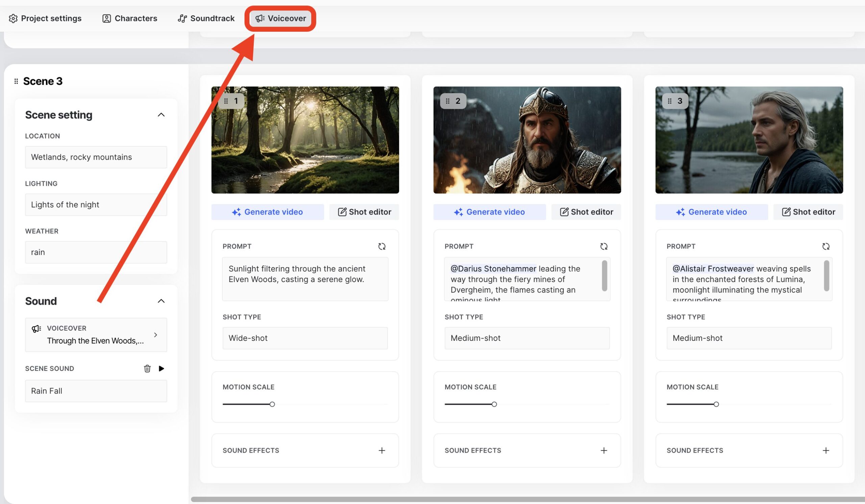865x504 pixels.
Task: Open Shot editor for shot 2
Action: 586,212
